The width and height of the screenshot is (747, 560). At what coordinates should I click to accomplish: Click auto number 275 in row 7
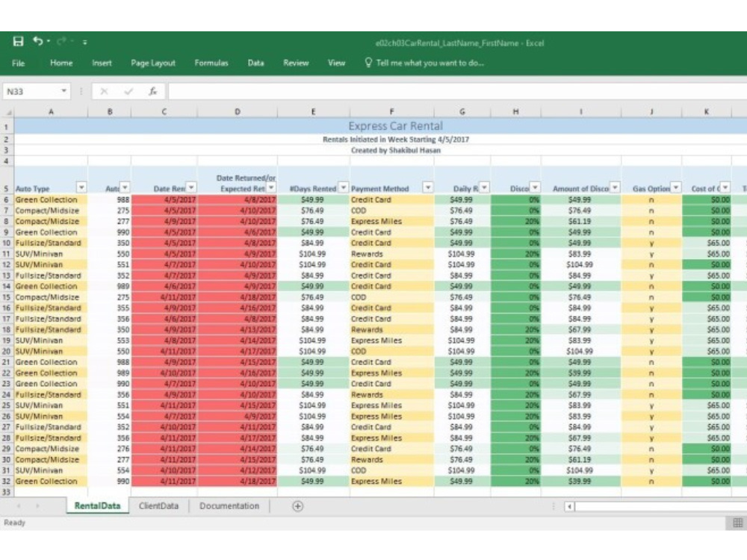click(110, 211)
